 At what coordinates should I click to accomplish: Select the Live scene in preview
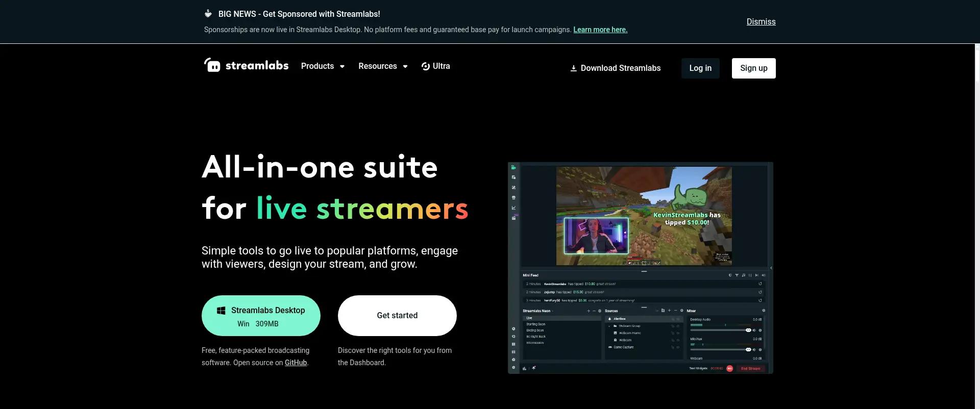pyautogui.click(x=562, y=318)
